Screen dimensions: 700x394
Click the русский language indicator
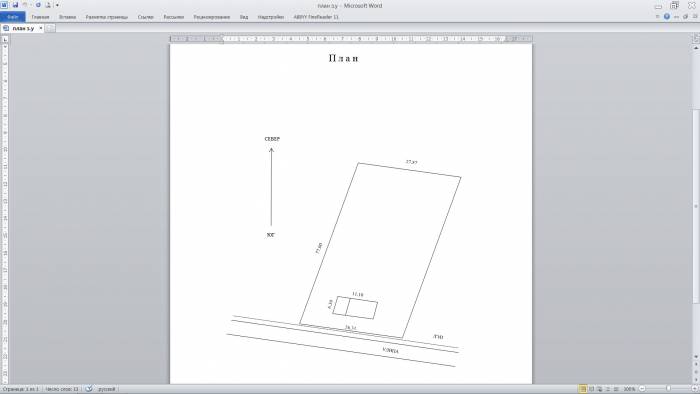click(x=107, y=389)
